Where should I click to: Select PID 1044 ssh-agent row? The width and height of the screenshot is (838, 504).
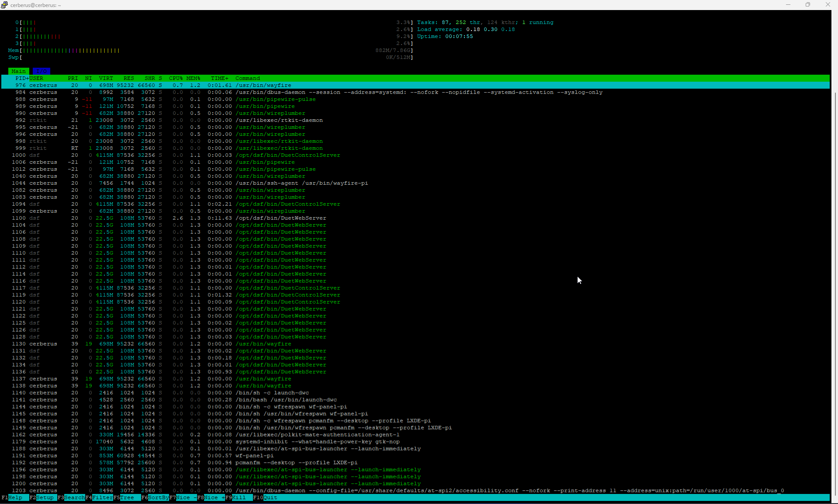[x=415, y=183]
